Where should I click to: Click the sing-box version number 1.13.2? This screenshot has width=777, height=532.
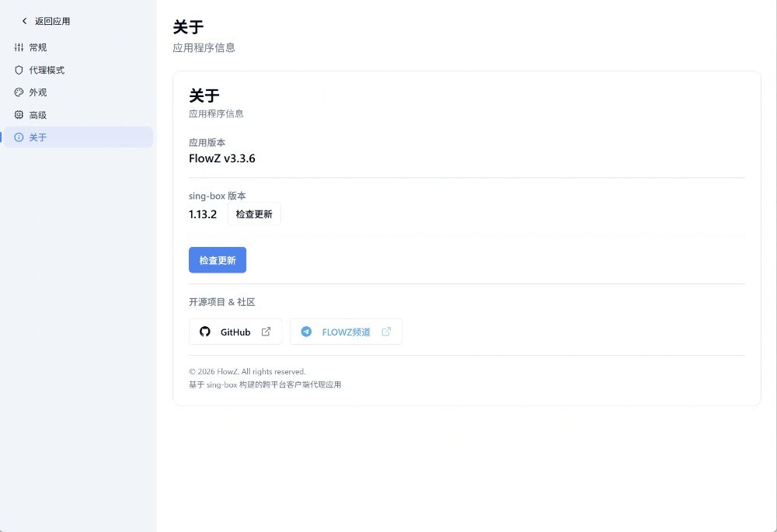(x=203, y=214)
